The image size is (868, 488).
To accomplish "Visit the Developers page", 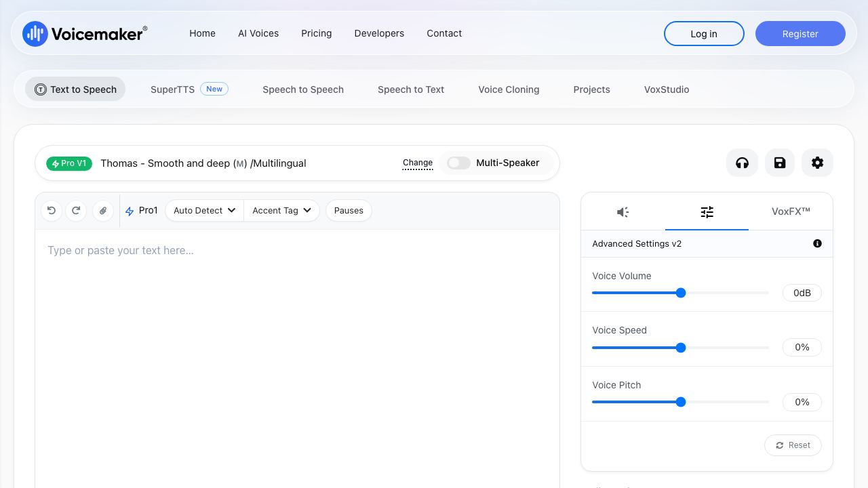I will (379, 33).
